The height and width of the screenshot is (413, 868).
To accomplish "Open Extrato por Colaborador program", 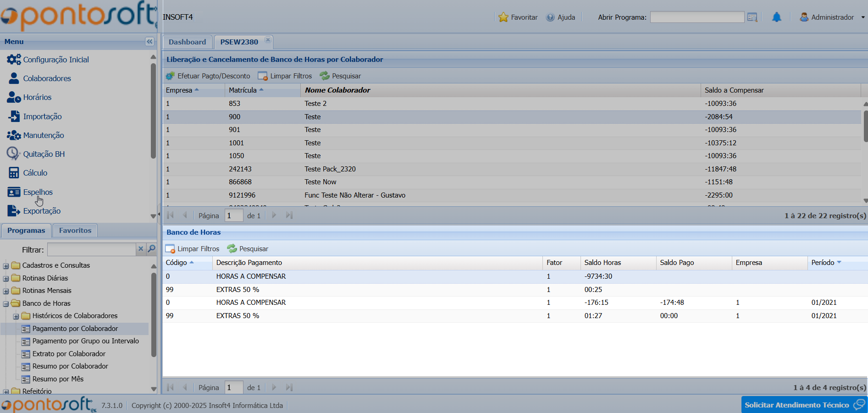I will coord(69,354).
